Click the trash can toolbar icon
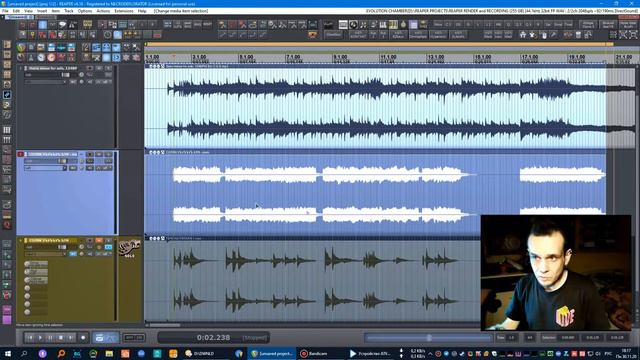Viewport: 640px width, 360px height. [x=578, y=35]
